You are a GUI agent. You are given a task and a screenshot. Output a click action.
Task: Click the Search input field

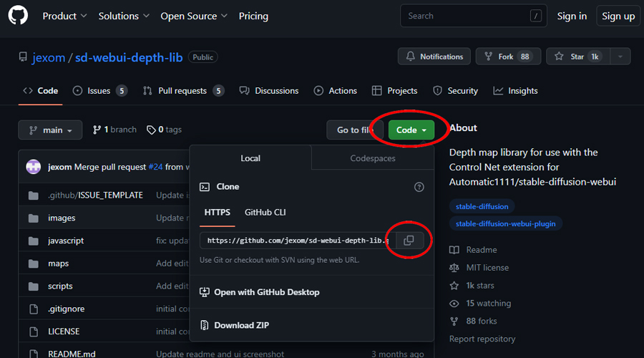click(474, 16)
